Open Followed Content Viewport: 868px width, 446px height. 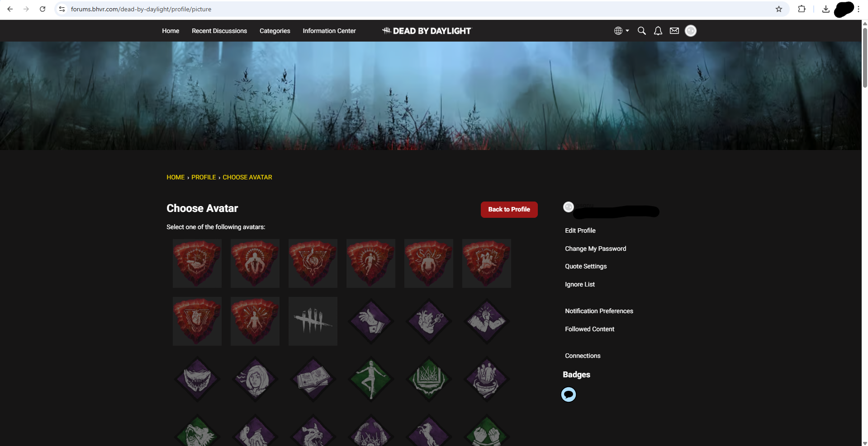click(x=590, y=329)
